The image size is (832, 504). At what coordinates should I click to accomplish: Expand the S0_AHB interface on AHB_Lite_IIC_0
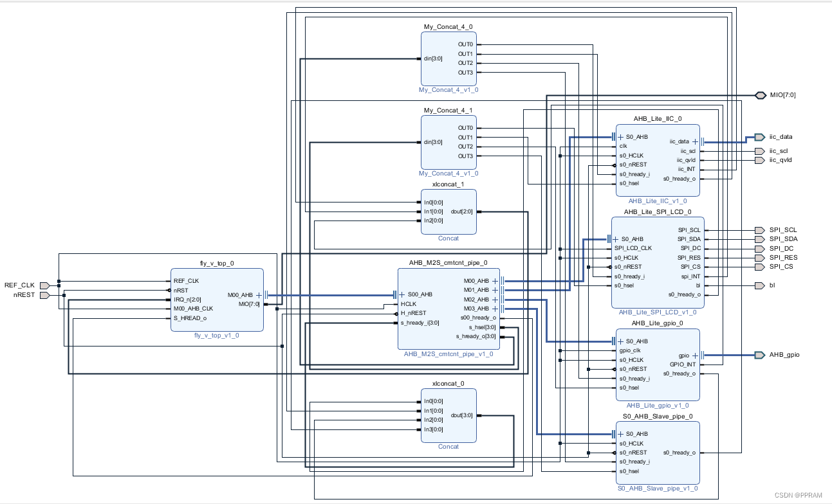[x=621, y=137]
